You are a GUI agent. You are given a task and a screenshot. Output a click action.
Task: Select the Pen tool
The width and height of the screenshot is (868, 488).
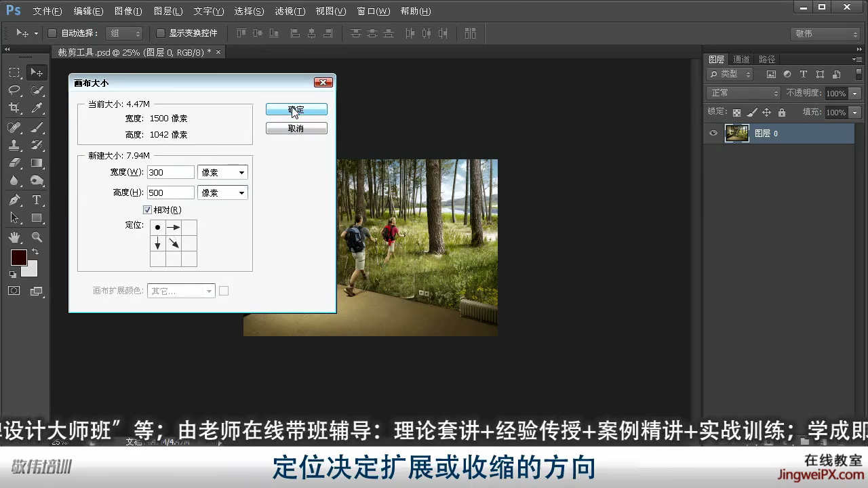click(14, 200)
